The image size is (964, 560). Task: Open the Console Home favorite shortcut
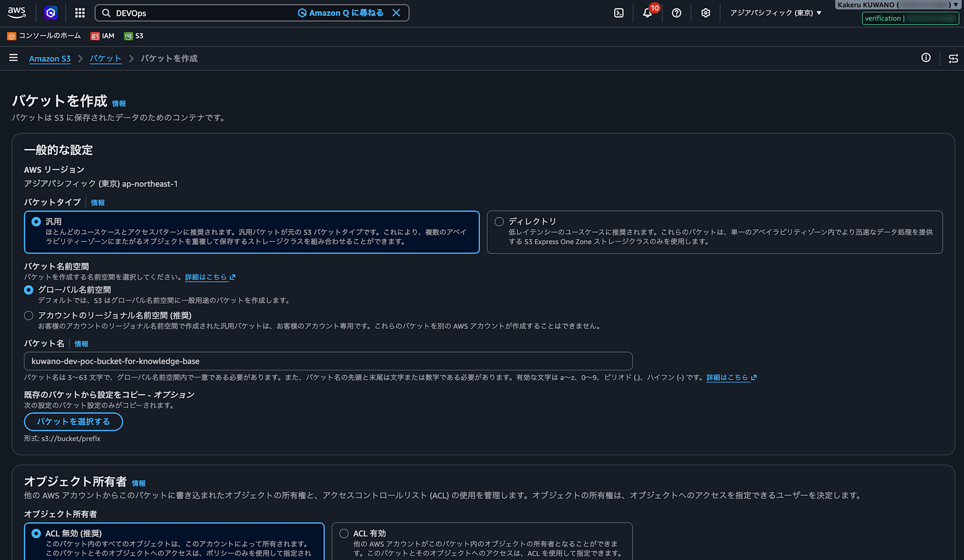[44, 36]
